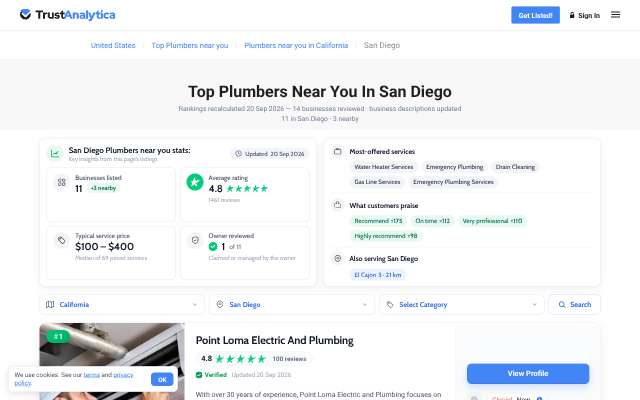Go to United States breadcrumb
The height and width of the screenshot is (400, 640).
point(113,45)
